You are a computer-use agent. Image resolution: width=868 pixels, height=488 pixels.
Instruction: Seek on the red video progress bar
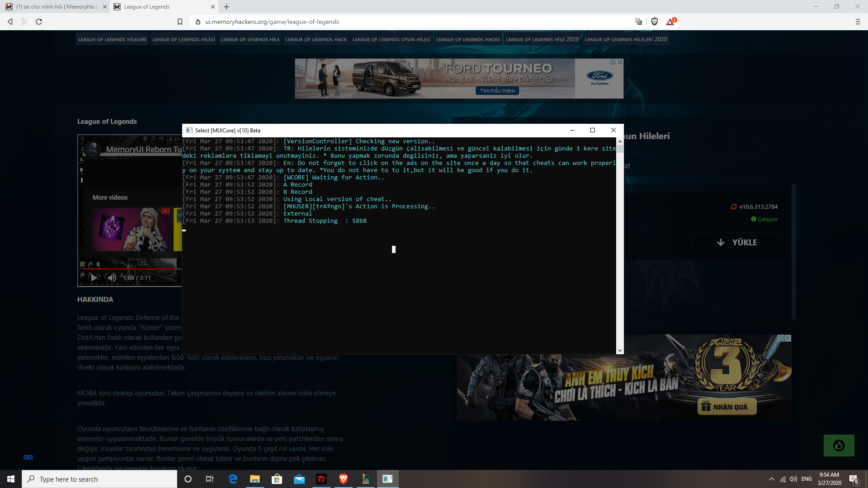point(131,269)
